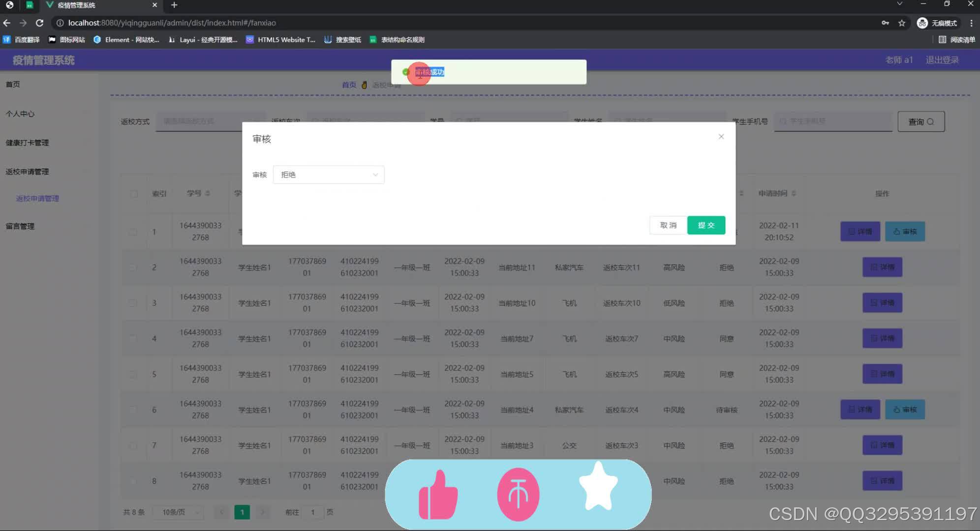Toggle the select-all checkbox in table header
This screenshot has width=980, height=531.
pyautogui.click(x=134, y=194)
